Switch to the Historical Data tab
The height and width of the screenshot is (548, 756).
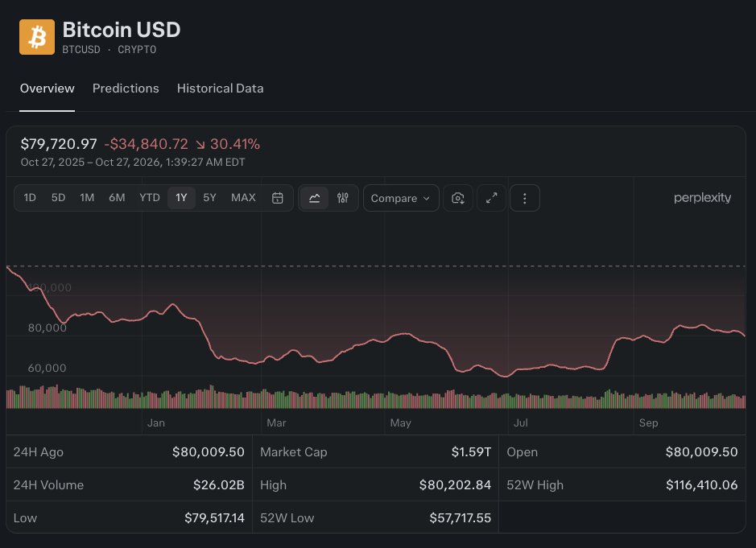point(221,89)
